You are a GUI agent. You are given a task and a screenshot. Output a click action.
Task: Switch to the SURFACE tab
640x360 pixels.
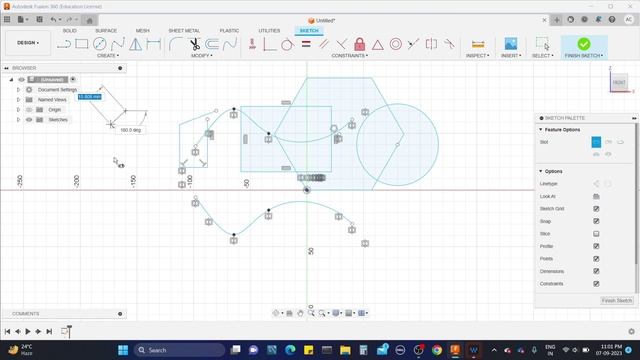pyautogui.click(x=106, y=31)
